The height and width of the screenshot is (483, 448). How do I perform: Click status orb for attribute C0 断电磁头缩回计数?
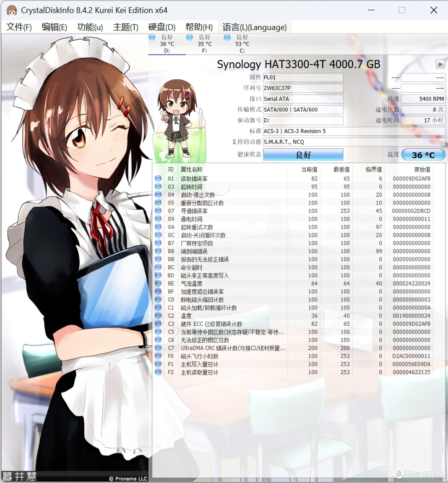click(158, 300)
